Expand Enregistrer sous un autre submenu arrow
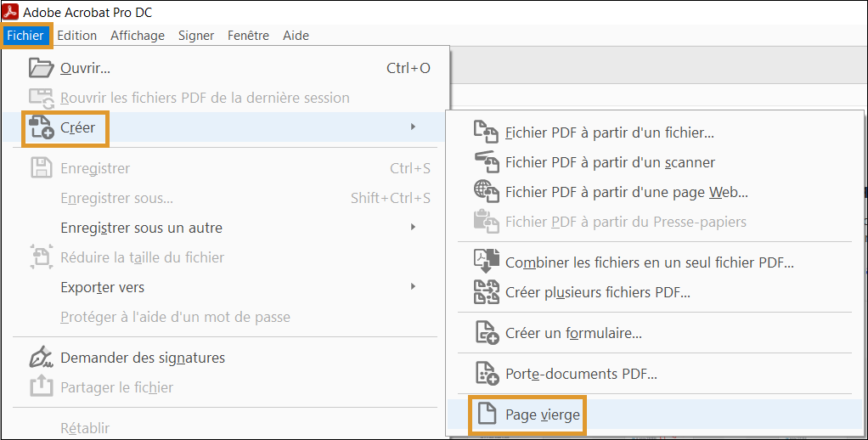The width and height of the screenshot is (868, 440). point(413,227)
